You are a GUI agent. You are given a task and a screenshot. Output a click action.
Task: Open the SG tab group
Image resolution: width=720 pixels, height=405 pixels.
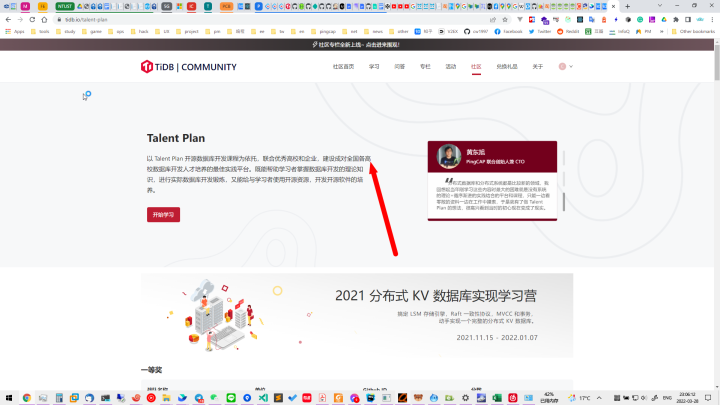click(166, 6)
